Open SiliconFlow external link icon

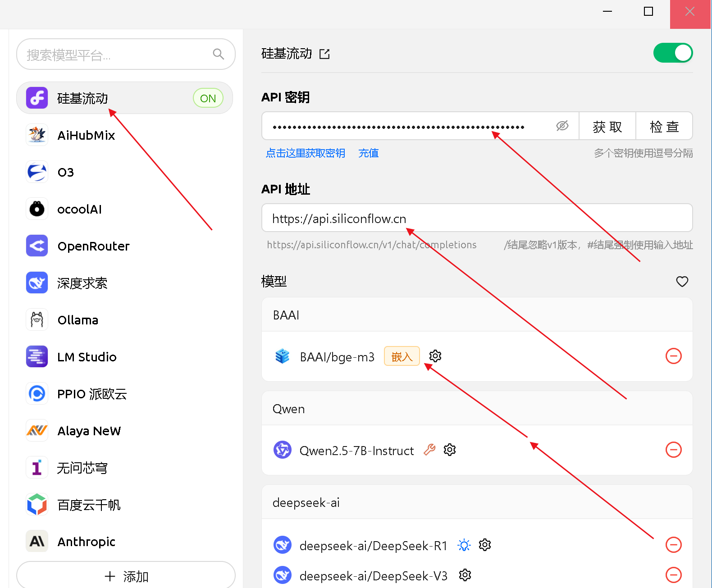(324, 54)
